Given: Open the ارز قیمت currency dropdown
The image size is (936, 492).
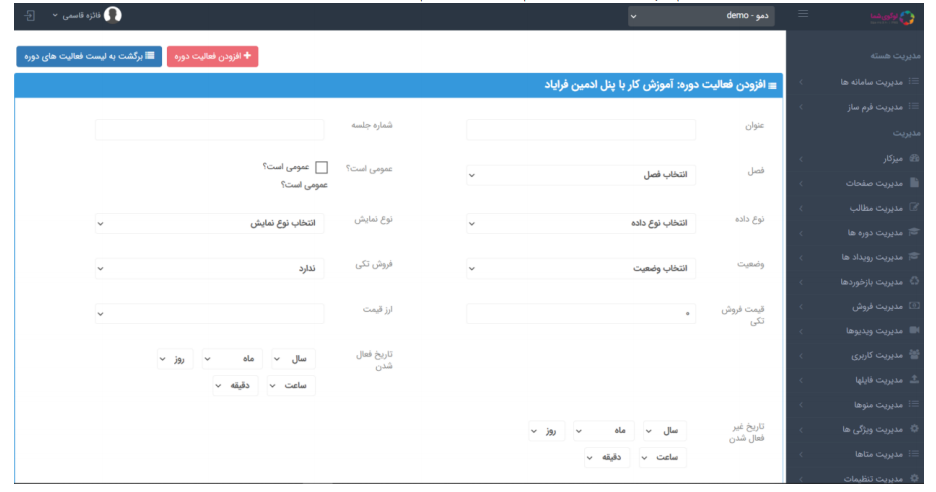Looking at the screenshot, I should 210,313.
